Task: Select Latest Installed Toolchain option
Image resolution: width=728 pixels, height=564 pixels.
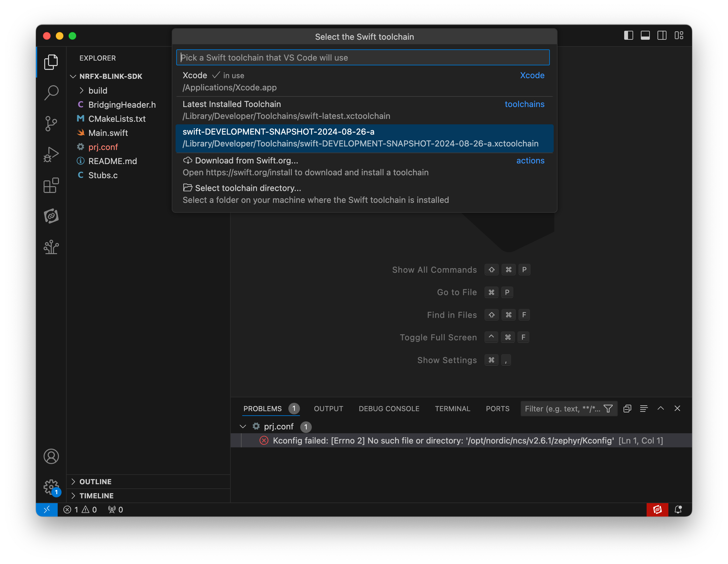Action: pyautogui.click(x=364, y=110)
